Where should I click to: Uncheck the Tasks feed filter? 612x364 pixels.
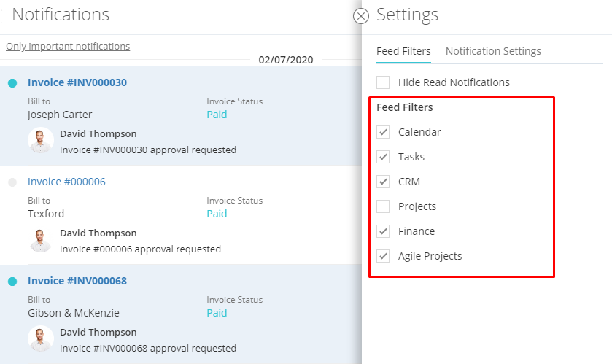point(383,157)
